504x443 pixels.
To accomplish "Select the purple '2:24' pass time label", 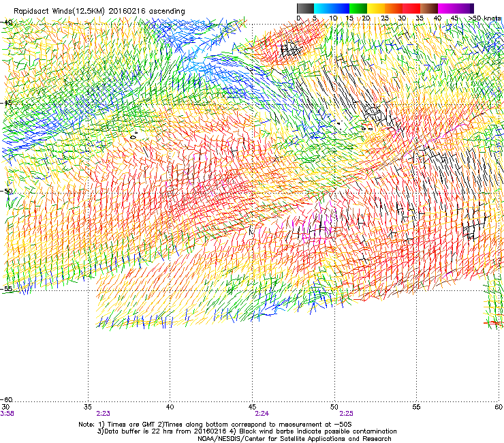I will coord(262,414).
